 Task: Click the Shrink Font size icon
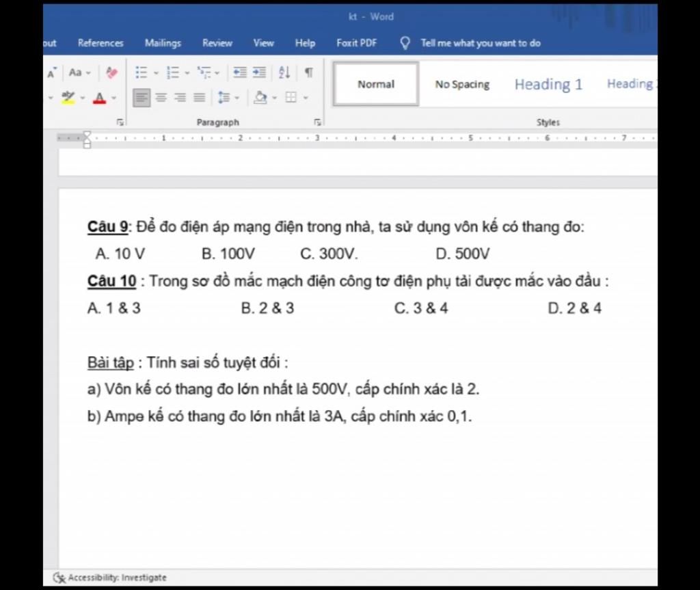tap(51, 72)
